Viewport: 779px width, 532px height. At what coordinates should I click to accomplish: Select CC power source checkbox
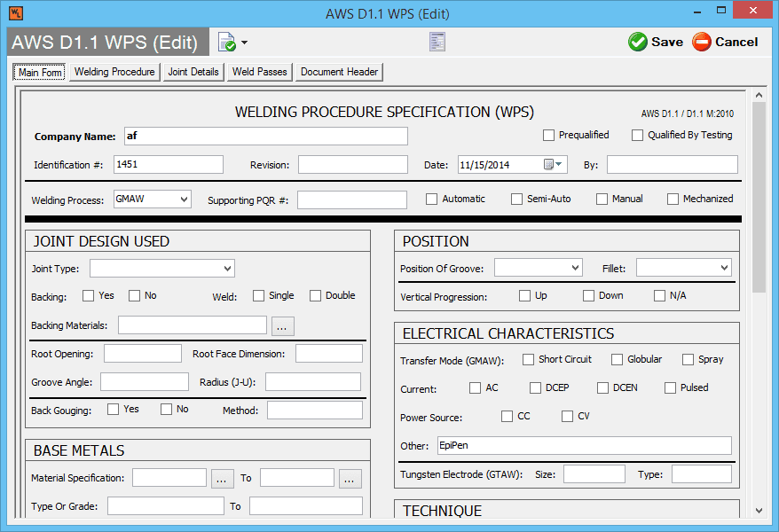(x=507, y=416)
